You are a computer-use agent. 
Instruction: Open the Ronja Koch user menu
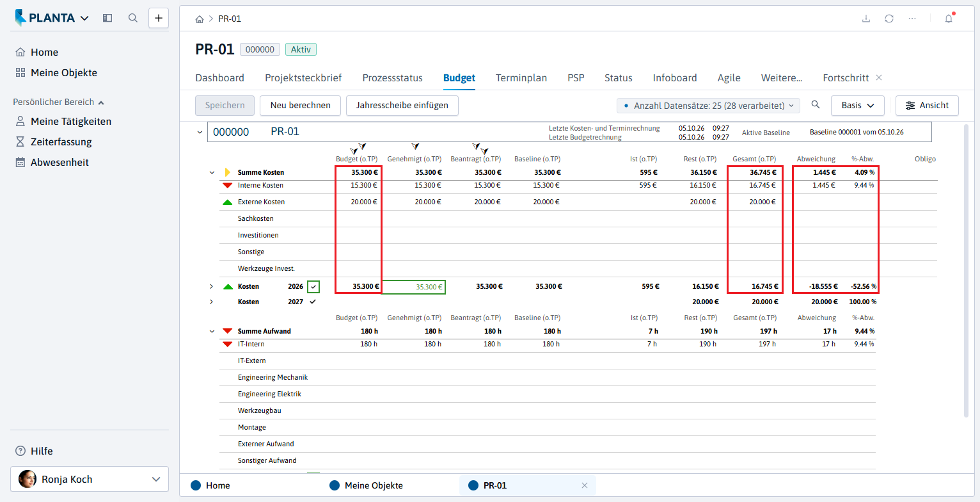[x=90, y=479]
